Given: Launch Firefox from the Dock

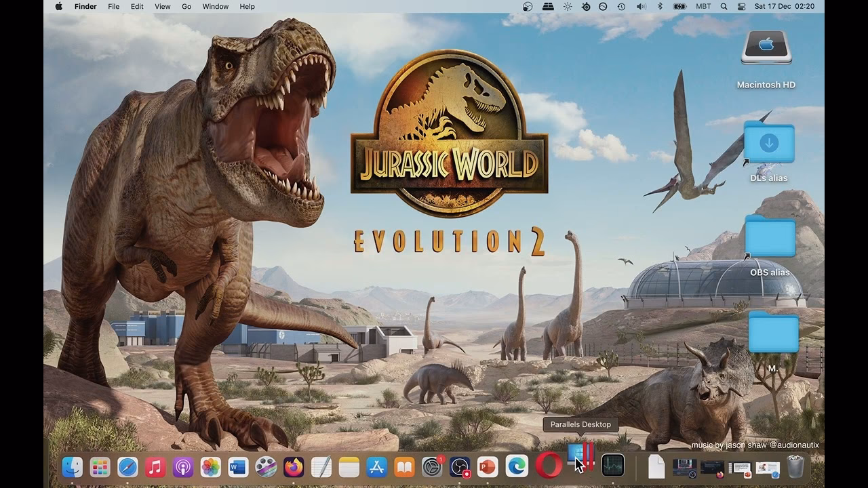Looking at the screenshot, I should point(294,466).
